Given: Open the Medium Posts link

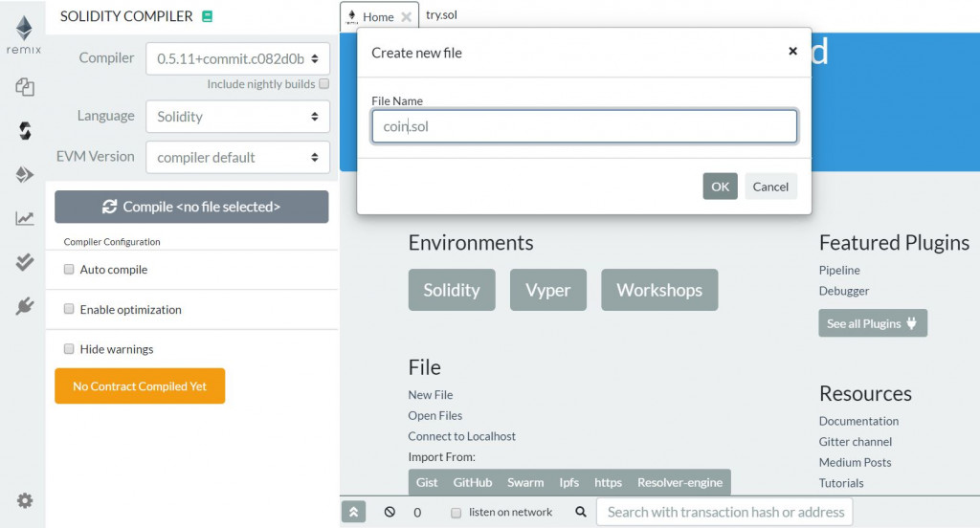Looking at the screenshot, I should [x=855, y=462].
